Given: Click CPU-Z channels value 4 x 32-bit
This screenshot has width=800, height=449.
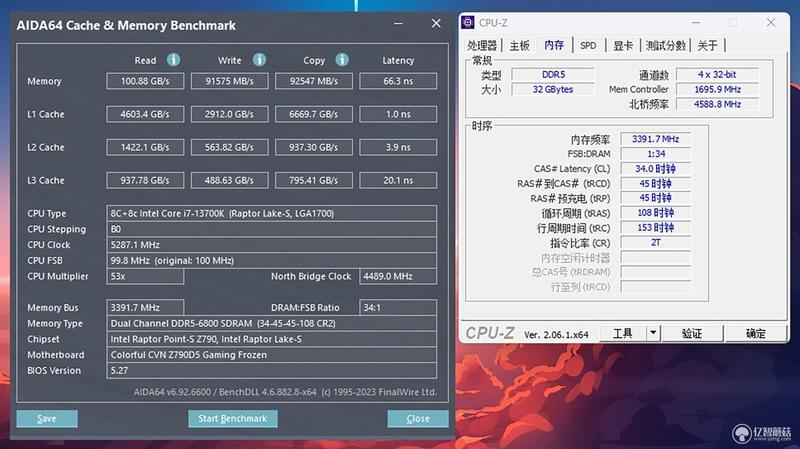Looking at the screenshot, I should [717, 74].
